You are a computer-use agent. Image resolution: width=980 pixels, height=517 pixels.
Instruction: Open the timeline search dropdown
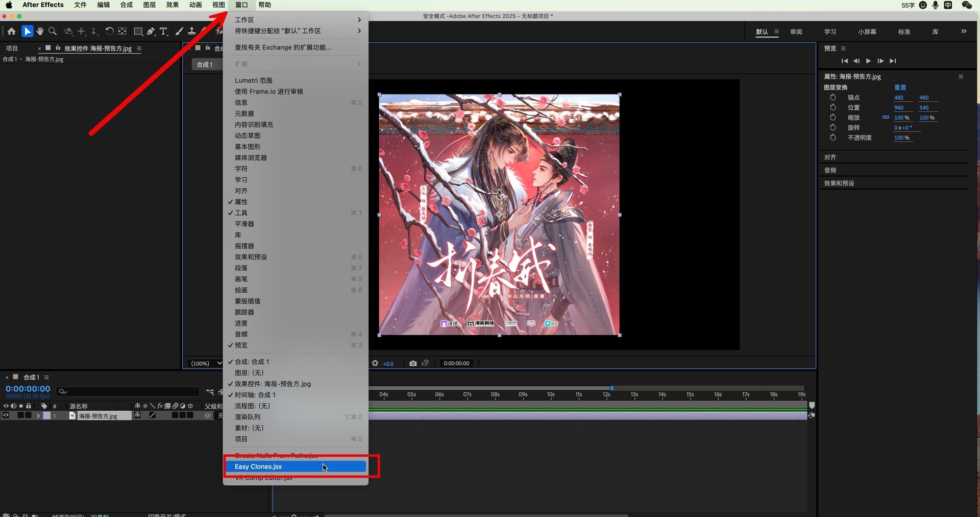pos(63,392)
